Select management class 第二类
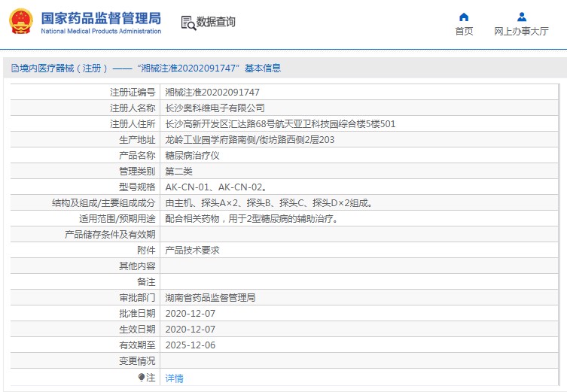567x392 pixels. (x=179, y=172)
